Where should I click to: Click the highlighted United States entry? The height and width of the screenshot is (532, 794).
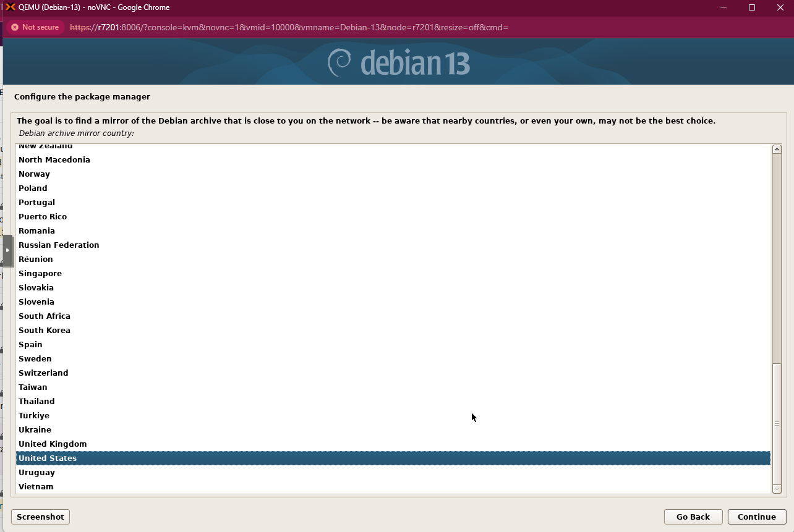(x=48, y=458)
